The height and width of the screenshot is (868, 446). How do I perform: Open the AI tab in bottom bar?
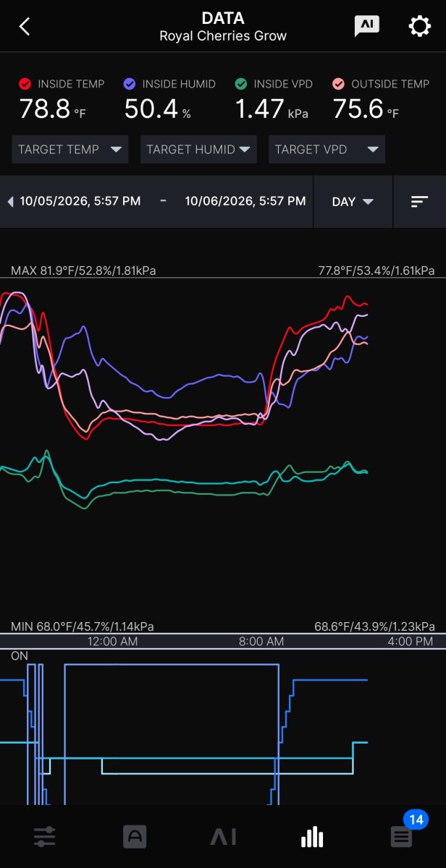[x=223, y=838]
